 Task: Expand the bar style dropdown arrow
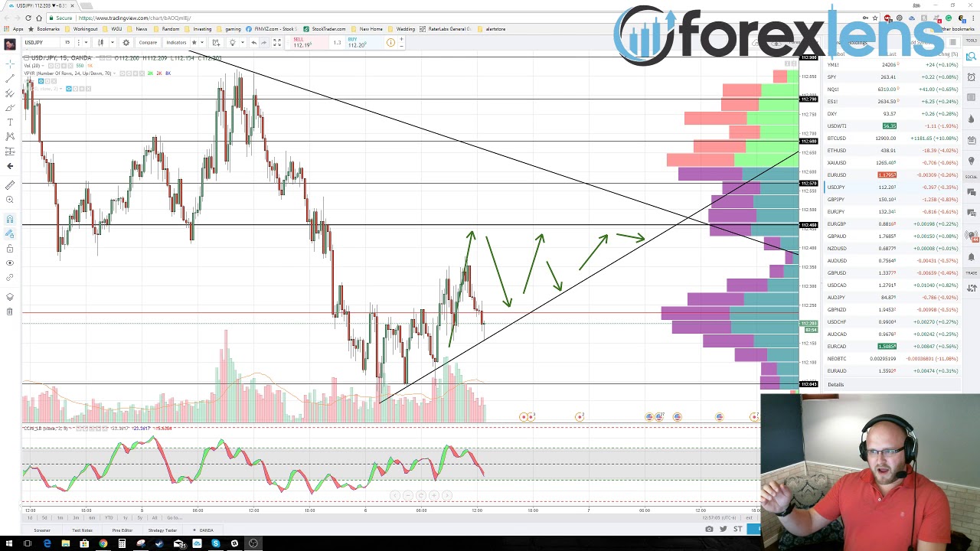(113, 42)
